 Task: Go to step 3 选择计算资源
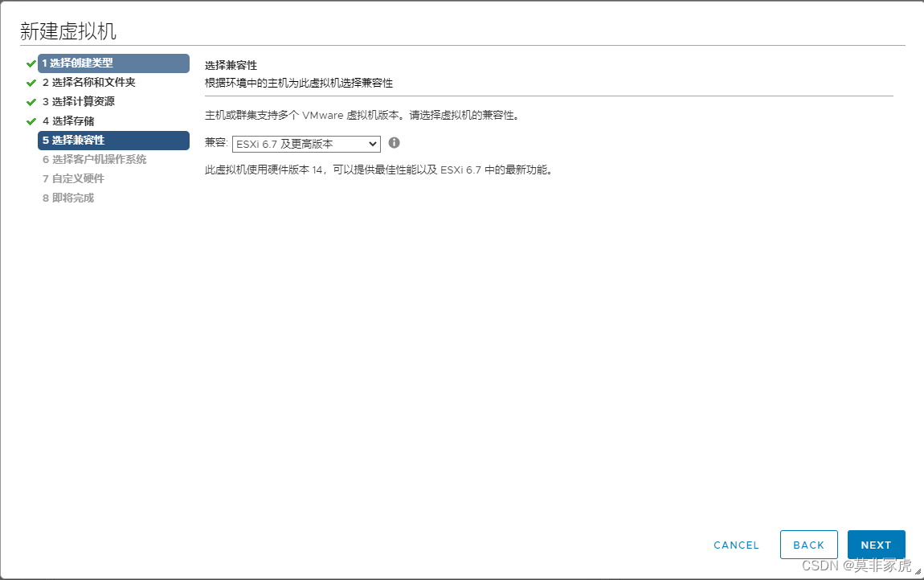79,101
